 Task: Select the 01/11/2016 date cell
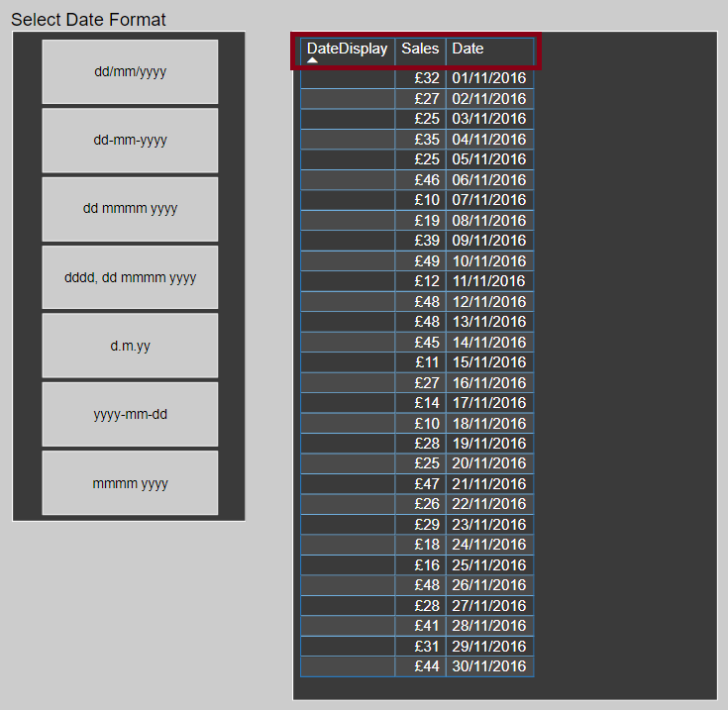[x=489, y=78]
